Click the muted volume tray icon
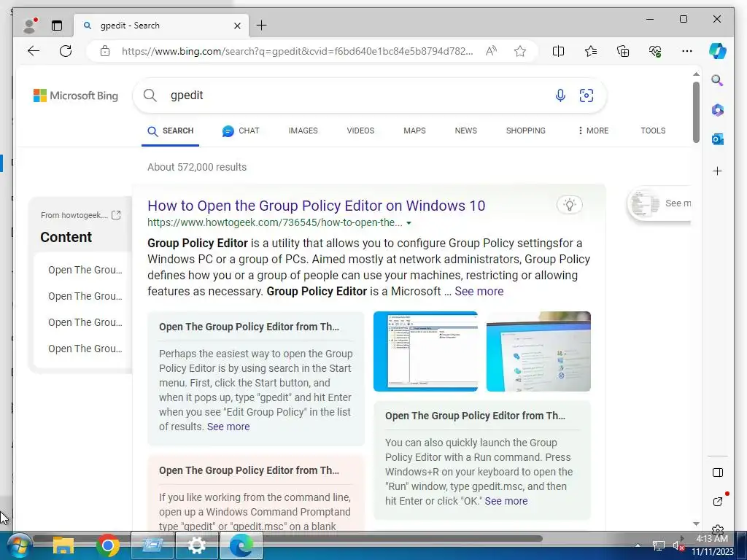 pos(678,545)
